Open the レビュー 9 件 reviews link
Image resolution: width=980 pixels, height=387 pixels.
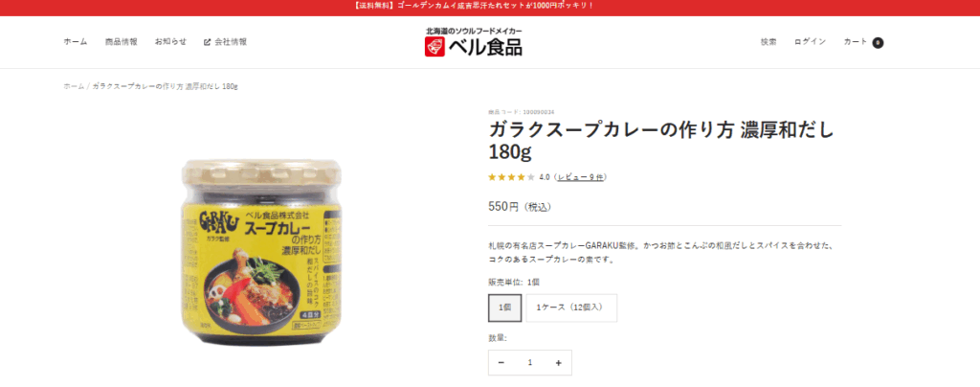pos(581,177)
